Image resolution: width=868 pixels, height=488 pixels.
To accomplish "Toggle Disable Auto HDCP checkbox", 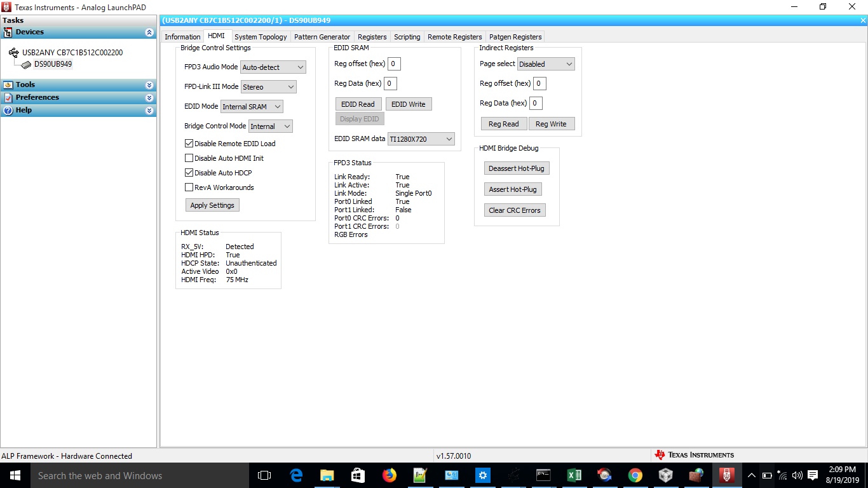I will click(x=189, y=173).
